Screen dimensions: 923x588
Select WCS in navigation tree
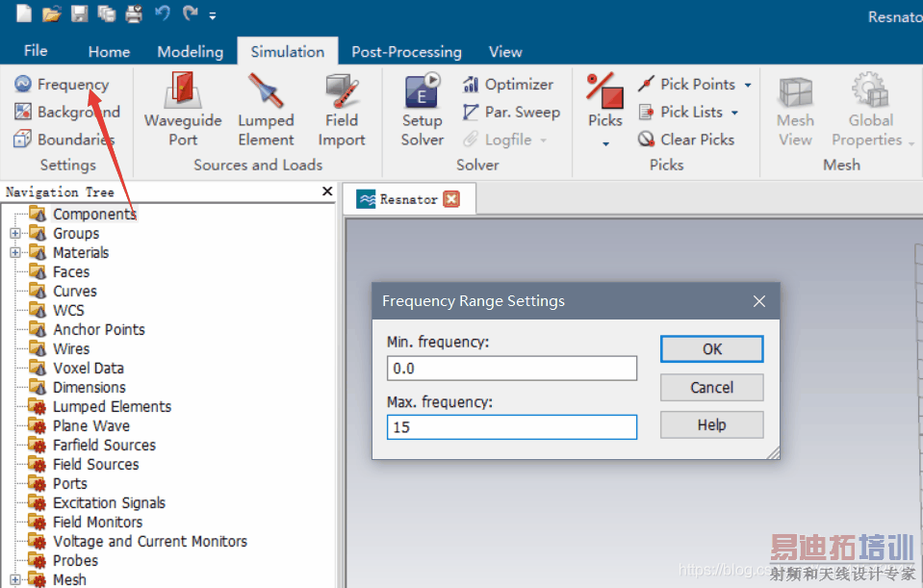(x=69, y=310)
